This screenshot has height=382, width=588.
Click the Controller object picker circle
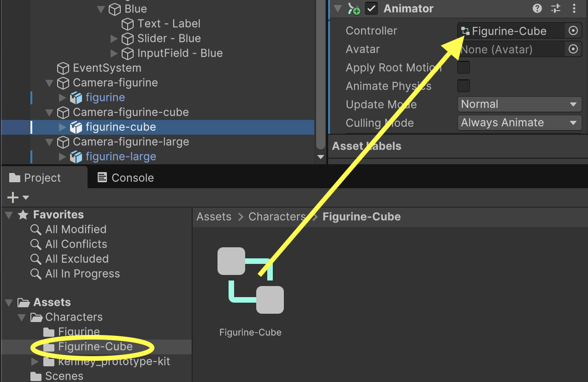(573, 31)
